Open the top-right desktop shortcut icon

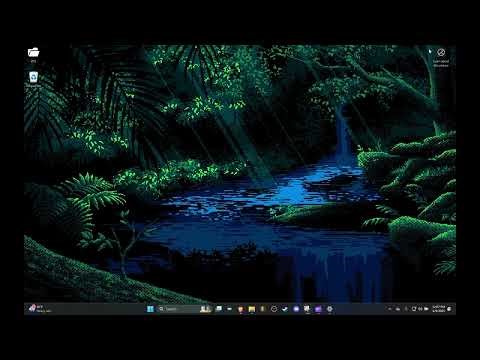[x=441, y=52]
